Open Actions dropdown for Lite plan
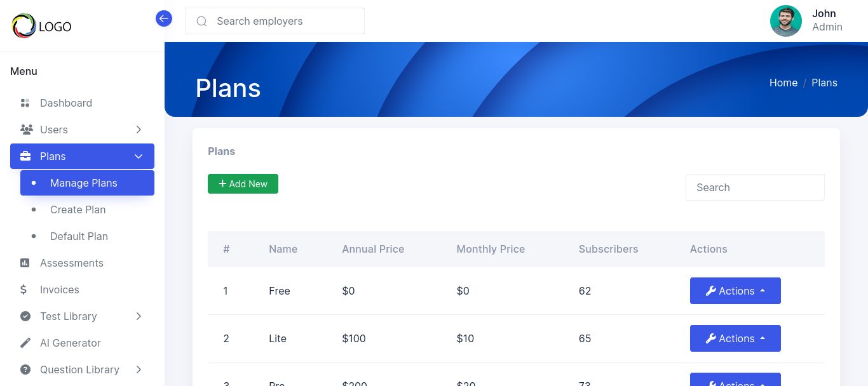 pyautogui.click(x=735, y=338)
